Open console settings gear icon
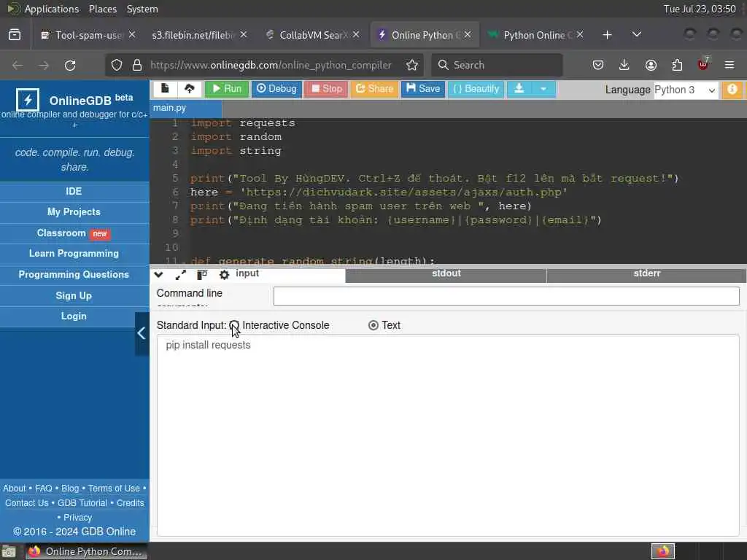This screenshot has width=747, height=560. [x=224, y=275]
